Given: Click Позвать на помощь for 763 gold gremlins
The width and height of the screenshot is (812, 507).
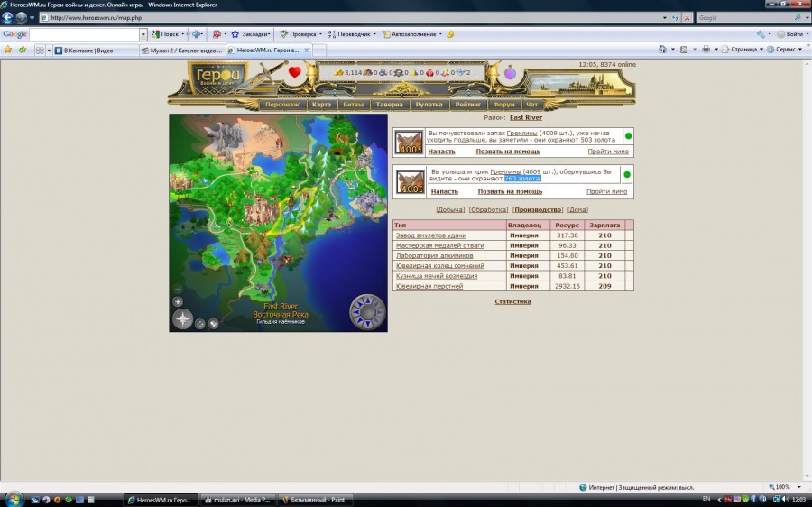Looking at the screenshot, I should (510, 191).
